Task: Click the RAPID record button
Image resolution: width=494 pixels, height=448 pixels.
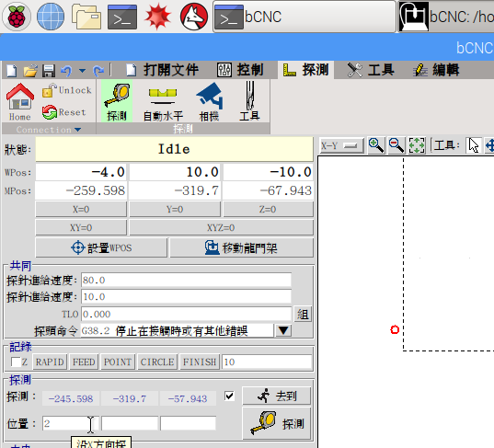Action: pyautogui.click(x=50, y=362)
